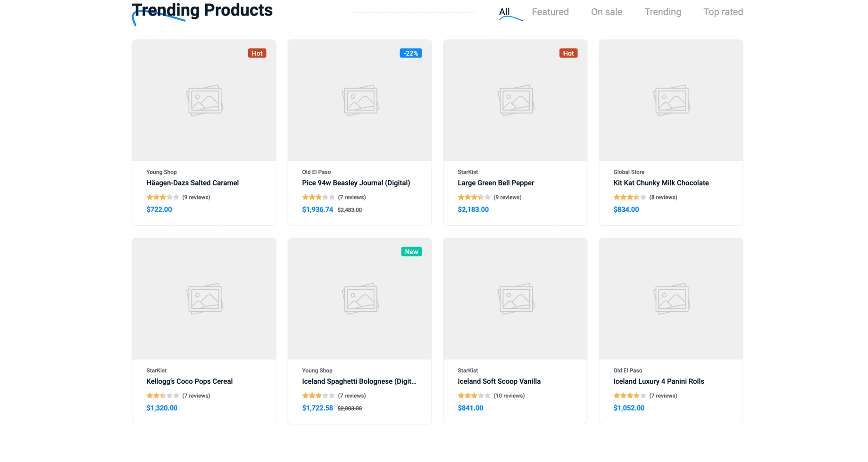Click Kellogg's Coco Pops Cereal image thumbnail

[x=204, y=298]
